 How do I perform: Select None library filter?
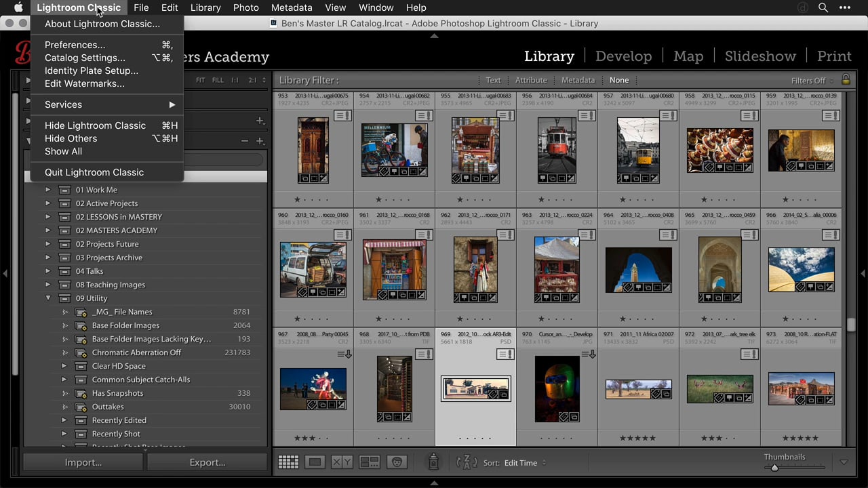coord(619,80)
